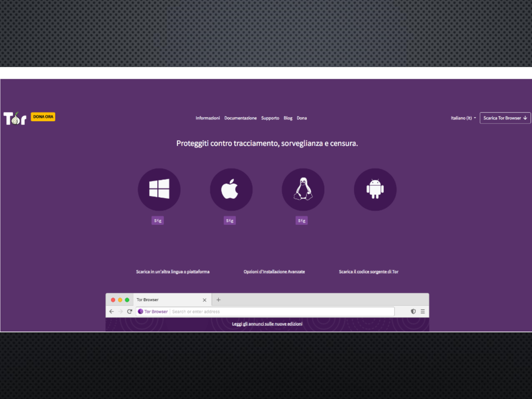The width and height of the screenshot is (532, 399).
Task: Open a new tab with plus icon
Action: 218,300
